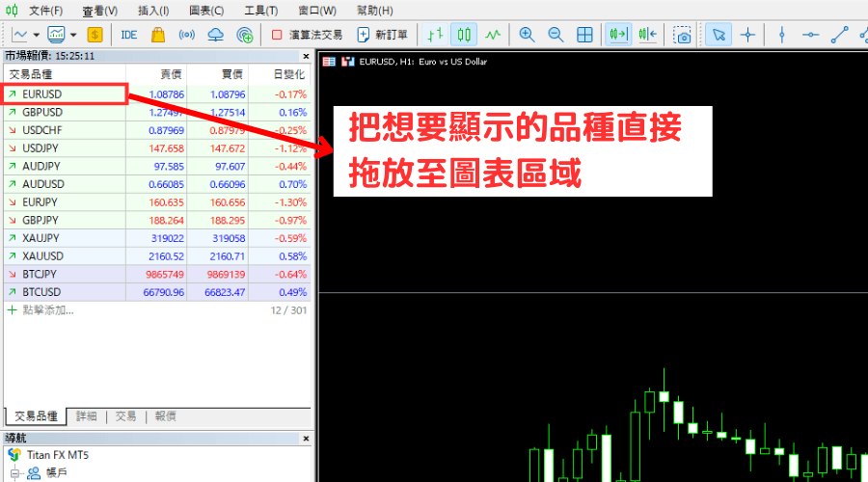
Task: Toggle the 演算法交易 algo trading button
Action: click(x=307, y=35)
